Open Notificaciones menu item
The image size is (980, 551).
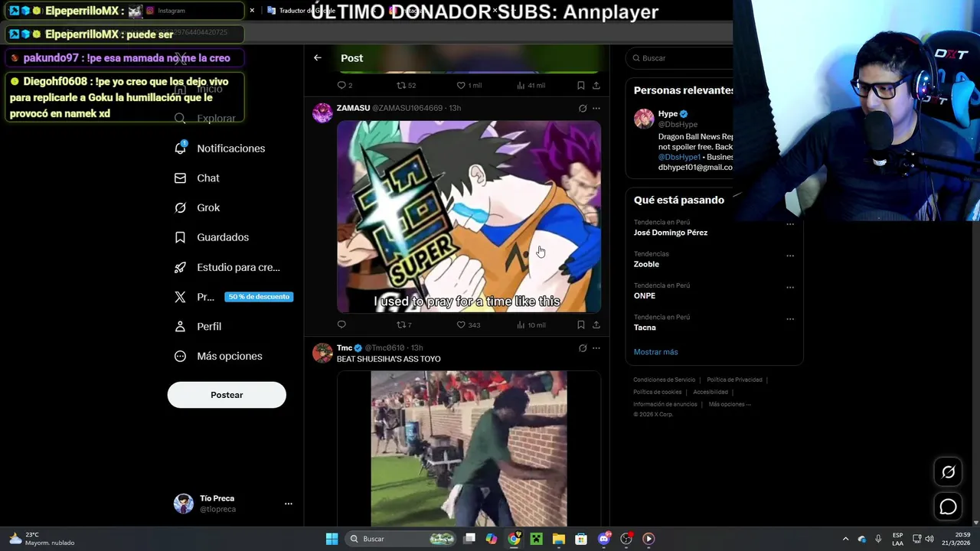pyautogui.click(x=220, y=148)
